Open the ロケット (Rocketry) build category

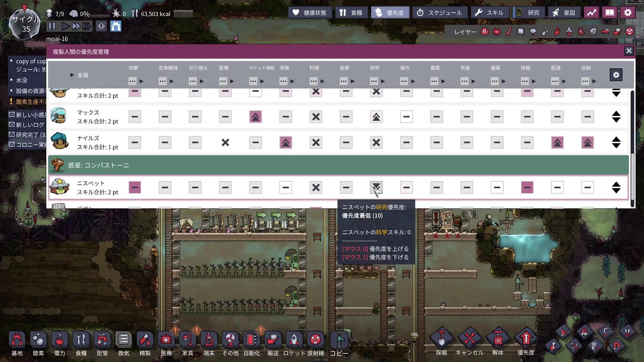pos(294,340)
